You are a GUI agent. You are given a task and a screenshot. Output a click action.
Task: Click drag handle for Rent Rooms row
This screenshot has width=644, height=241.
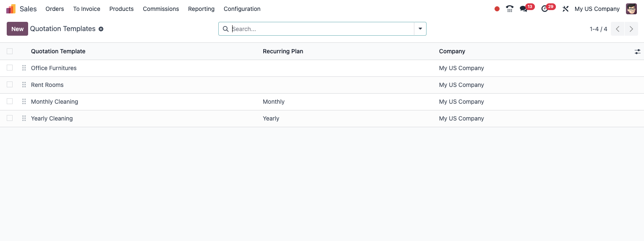(24, 85)
